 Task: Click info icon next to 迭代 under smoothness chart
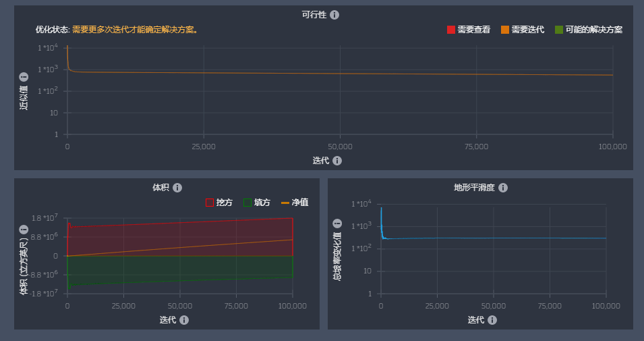pyautogui.click(x=492, y=320)
